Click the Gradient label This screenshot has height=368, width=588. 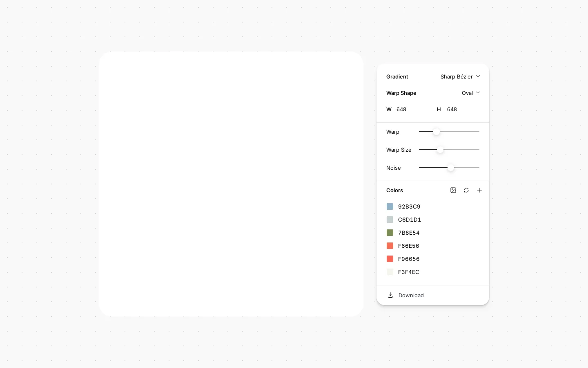point(397,76)
